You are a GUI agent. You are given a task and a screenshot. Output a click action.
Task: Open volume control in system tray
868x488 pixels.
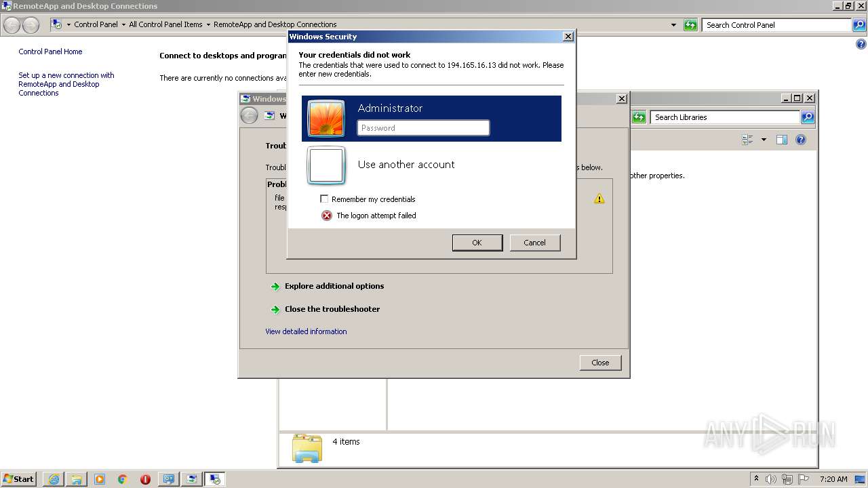(x=771, y=479)
